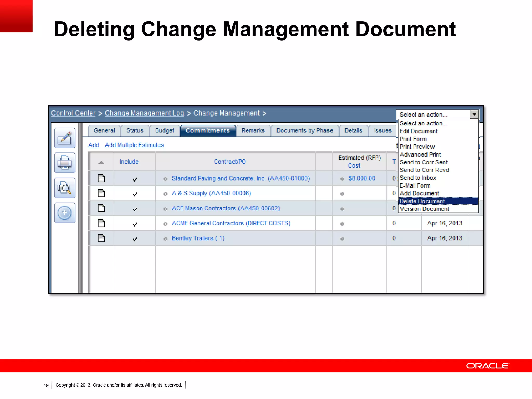Choose E-Mail Form from action list
Image resolution: width=532 pixels, height=399 pixels.
pyautogui.click(x=438, y=186)
